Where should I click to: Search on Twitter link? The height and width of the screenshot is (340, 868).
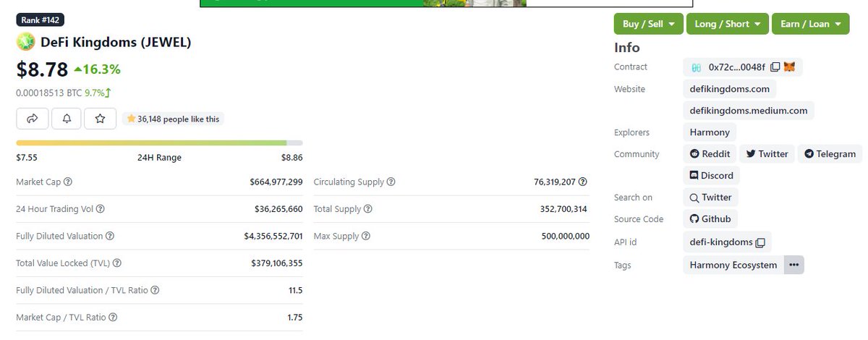coord(711,197)
